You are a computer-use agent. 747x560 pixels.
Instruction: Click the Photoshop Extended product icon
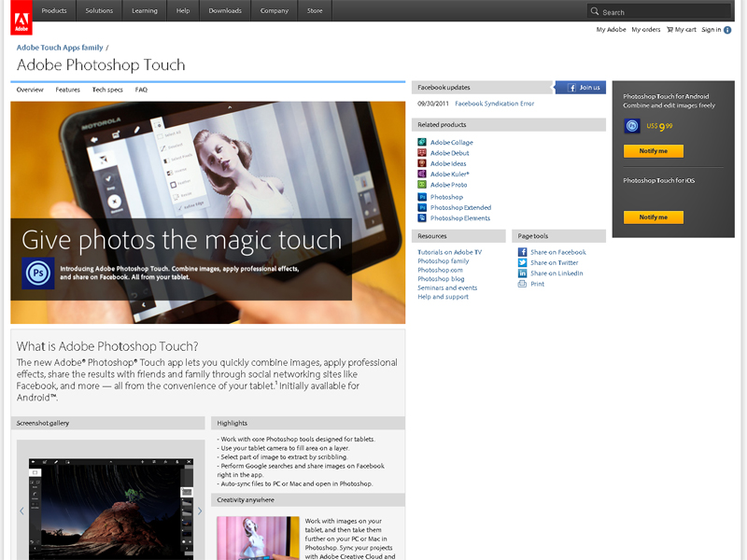[x=422, y=207]
